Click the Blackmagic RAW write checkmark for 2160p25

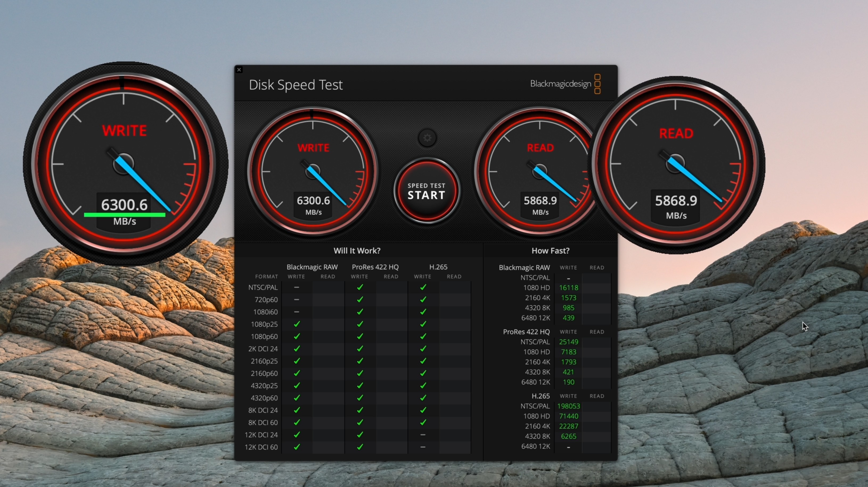click(x=297, y=361)
